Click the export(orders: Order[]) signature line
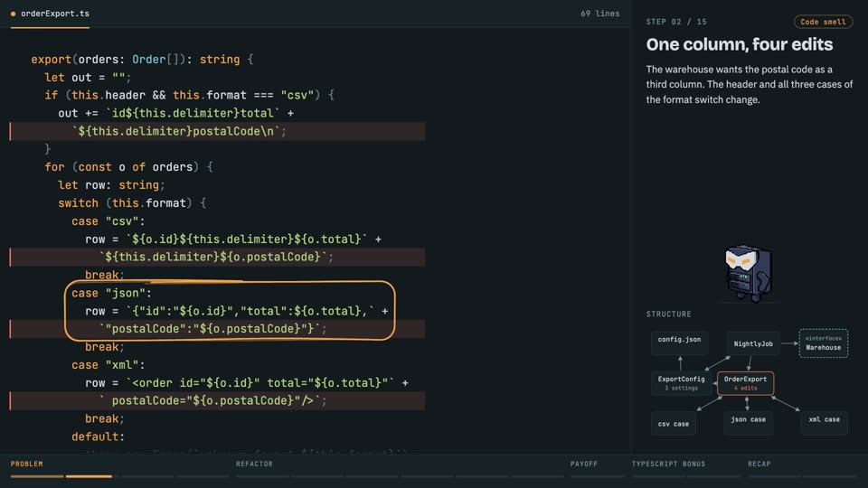The width and height of the screenshot is (868, 488). click(x=142, y=60)
